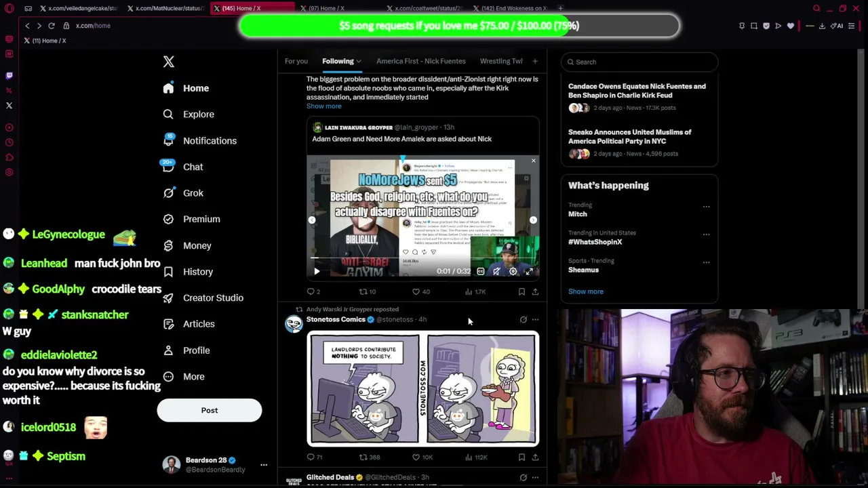
Task: Open browser downloads icon
Action: pos(822,26)
